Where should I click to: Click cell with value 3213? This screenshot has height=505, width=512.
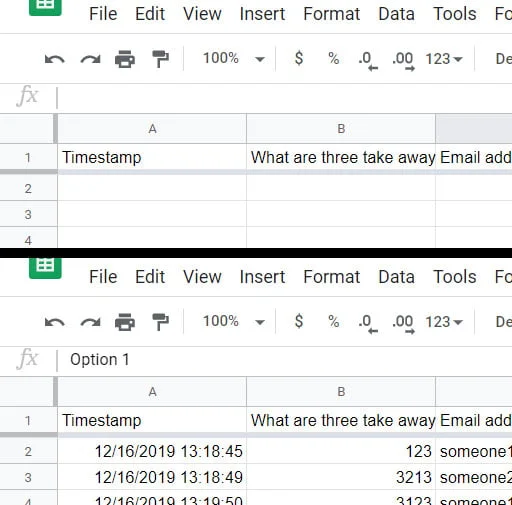coord(341,477)
